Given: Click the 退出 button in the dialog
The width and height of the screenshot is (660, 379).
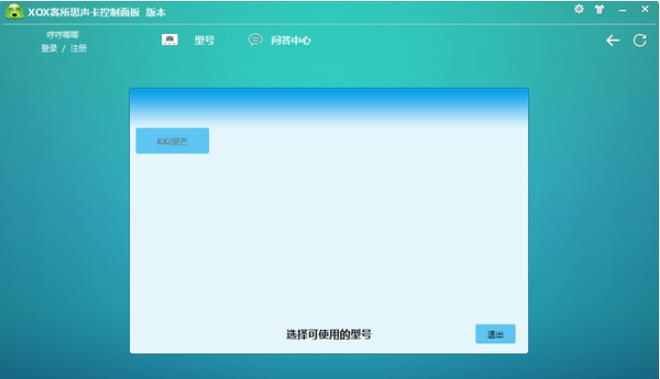Looking at the screenshot, I should (x=495, y=334).
